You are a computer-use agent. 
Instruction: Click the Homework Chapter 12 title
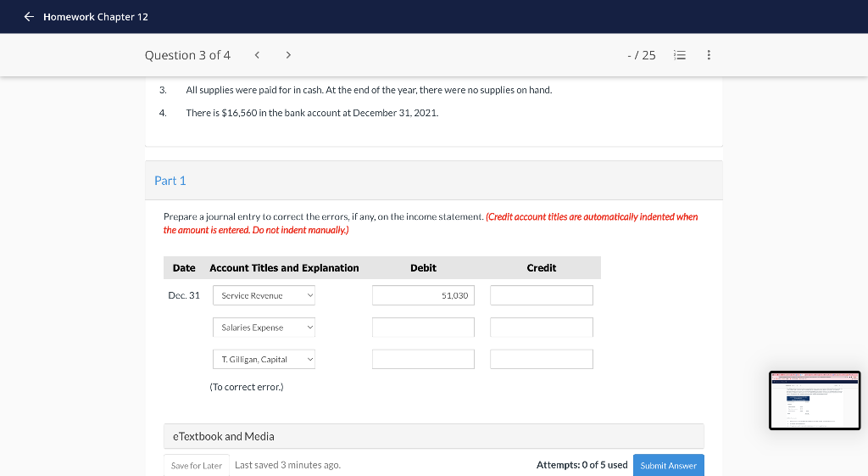tap(96, 17)
